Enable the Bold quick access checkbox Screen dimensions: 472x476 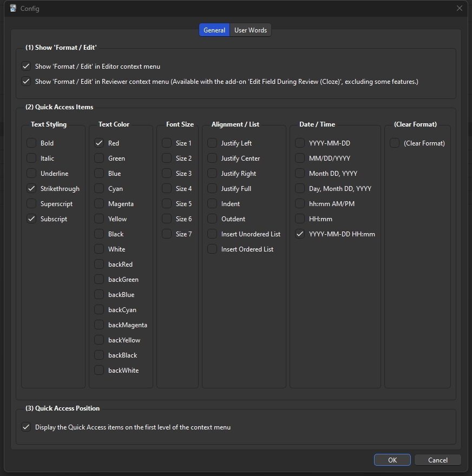coord(32,143)
